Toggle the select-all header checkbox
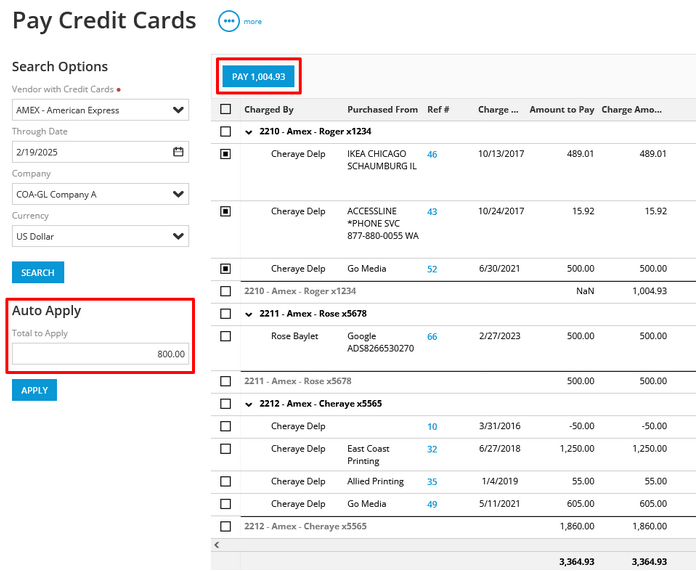The image size is (698, 571). click(x=226, y=109)
